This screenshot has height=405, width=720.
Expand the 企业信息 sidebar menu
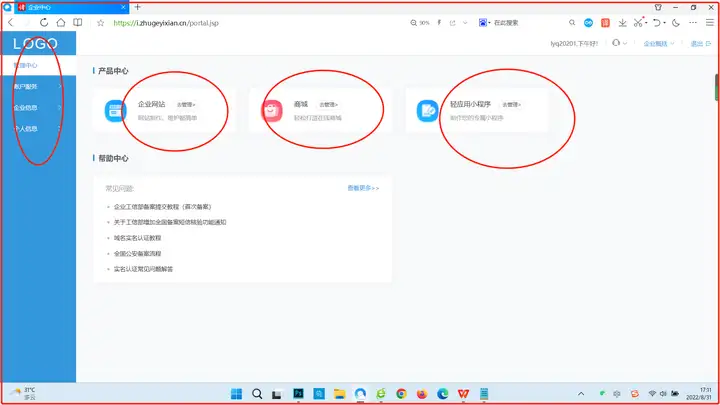pos(39,107)
